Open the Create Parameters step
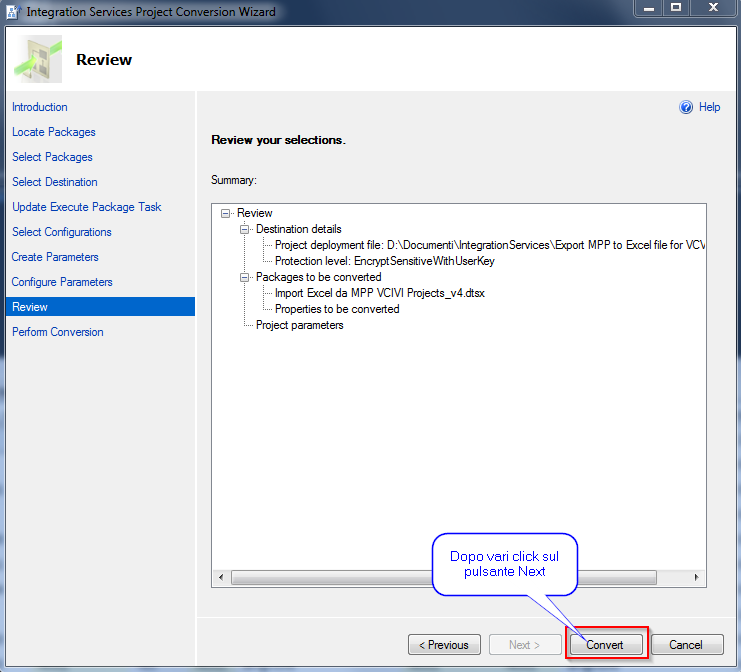741x672 pixels. point(55,257)
